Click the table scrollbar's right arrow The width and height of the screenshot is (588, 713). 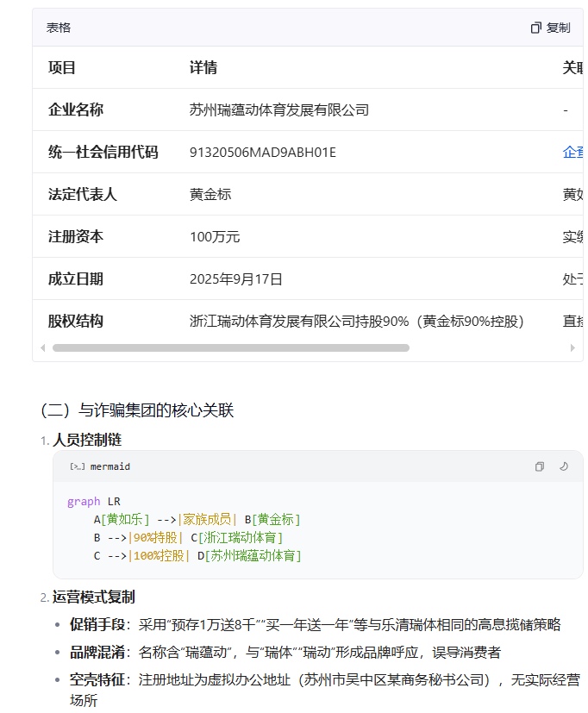coord(572,348)
